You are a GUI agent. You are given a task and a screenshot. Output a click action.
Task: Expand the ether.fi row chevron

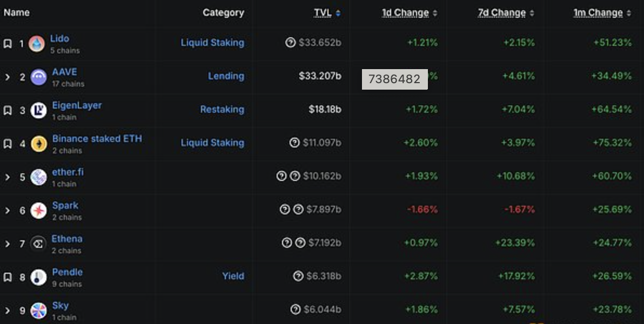pyautogui.click(x=8, y=177)
